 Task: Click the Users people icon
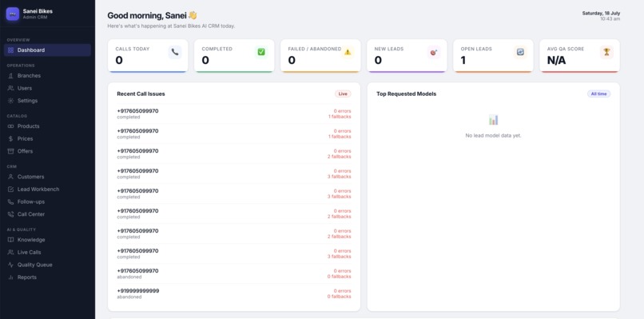tap(10, 89)
